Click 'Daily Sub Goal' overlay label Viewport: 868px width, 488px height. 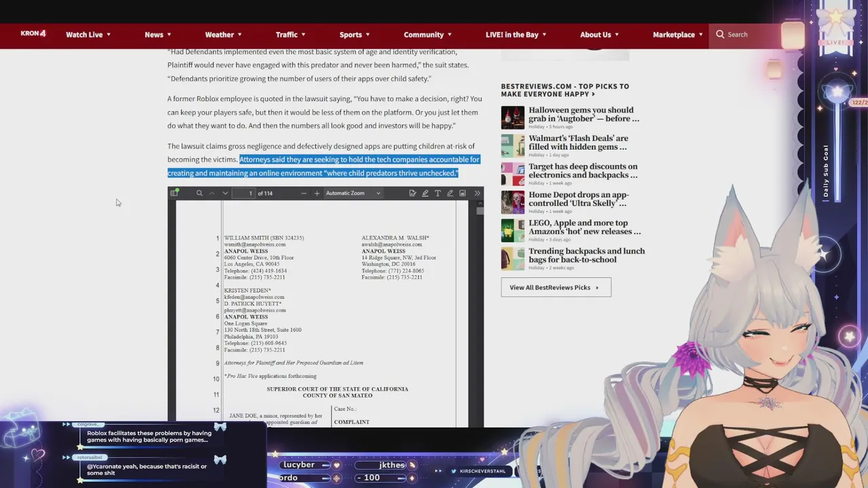tap(826, 171)
